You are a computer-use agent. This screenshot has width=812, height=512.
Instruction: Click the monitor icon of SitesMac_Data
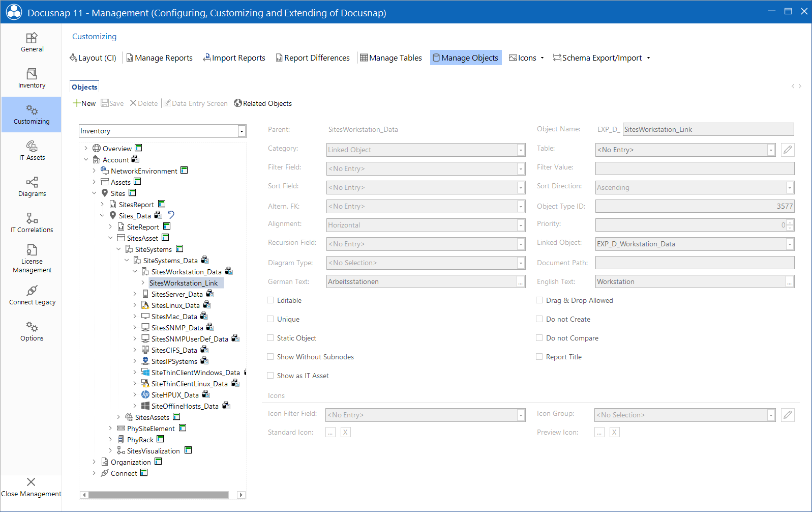tap(145, 316)
